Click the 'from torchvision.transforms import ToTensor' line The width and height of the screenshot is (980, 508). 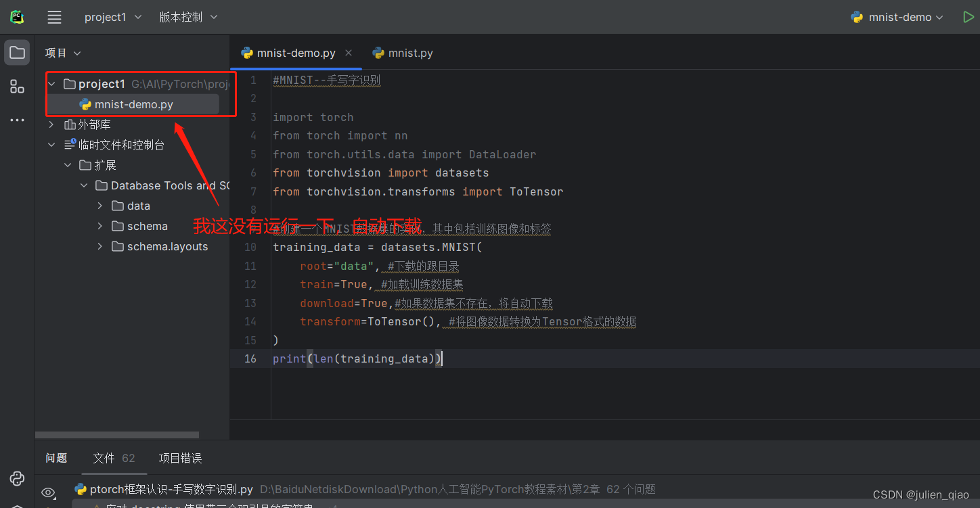418,191
